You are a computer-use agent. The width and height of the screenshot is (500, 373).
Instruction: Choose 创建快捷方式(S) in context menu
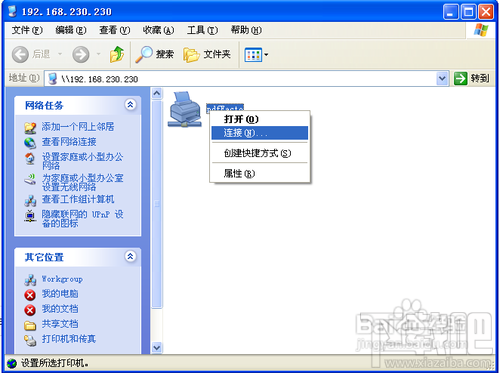[x=260, y=153]
